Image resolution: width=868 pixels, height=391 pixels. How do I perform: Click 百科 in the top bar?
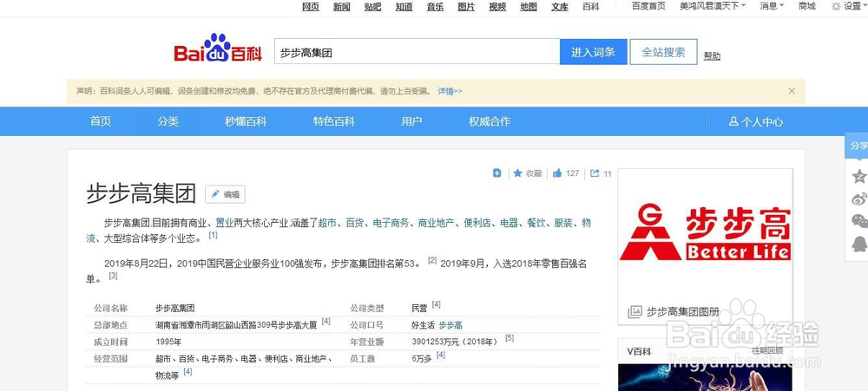pos(590,7)
